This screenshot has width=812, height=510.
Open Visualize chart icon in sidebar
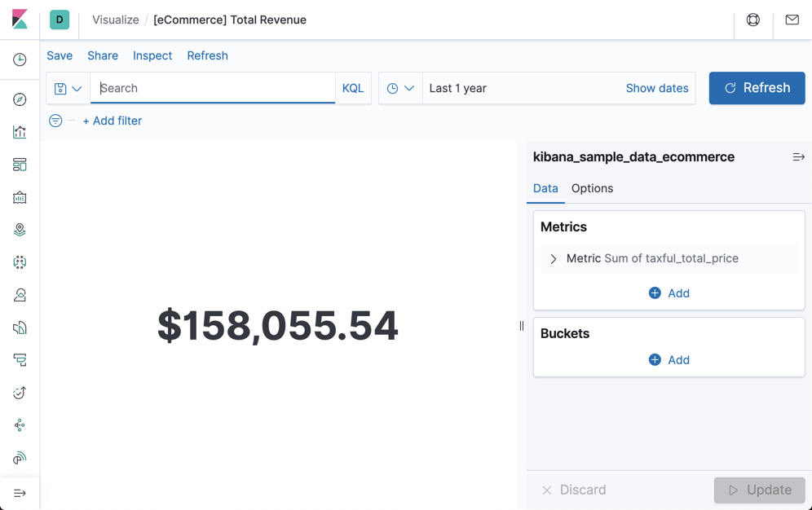coord(20,132)
